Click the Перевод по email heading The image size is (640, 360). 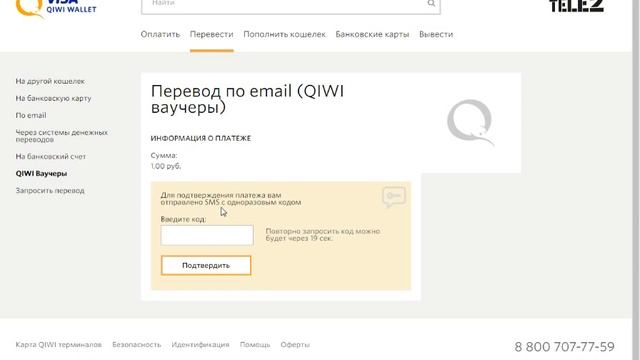click(x=247, y=99)
